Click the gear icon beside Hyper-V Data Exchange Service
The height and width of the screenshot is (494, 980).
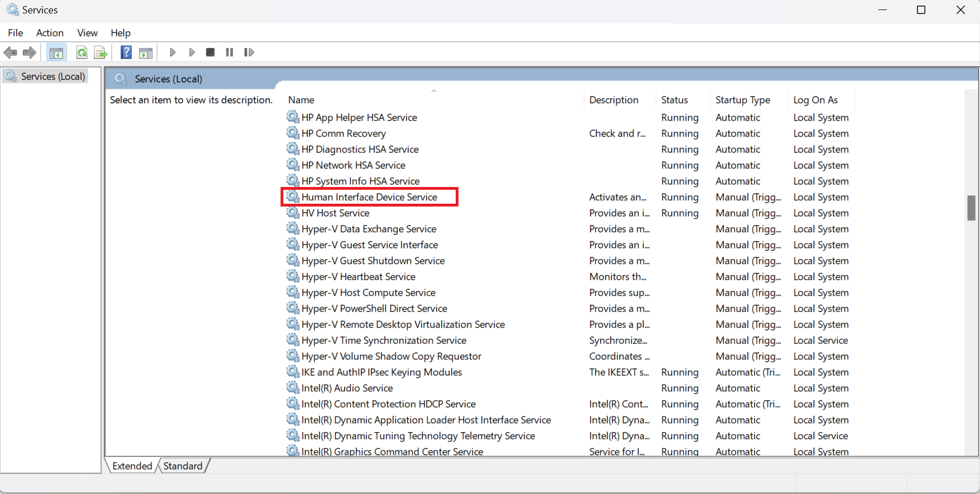(293, 228)
